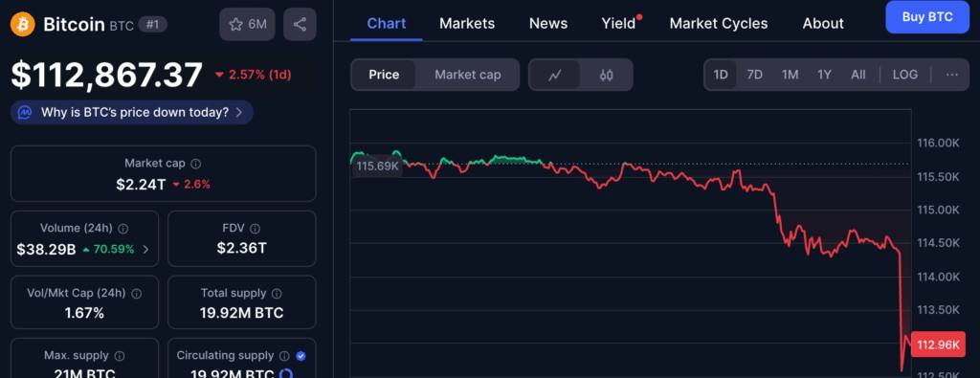Viewport: 980px width, 378px height.
Task: Open 'Why is BTC's price down today?'
Action: pyautogui.click(x=132, y=113)
